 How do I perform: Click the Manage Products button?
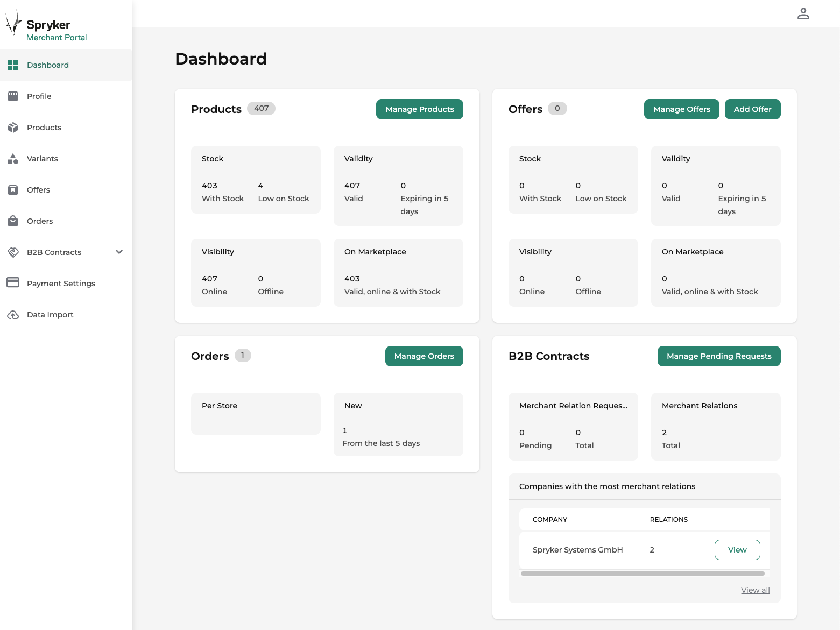click(419, 109)
